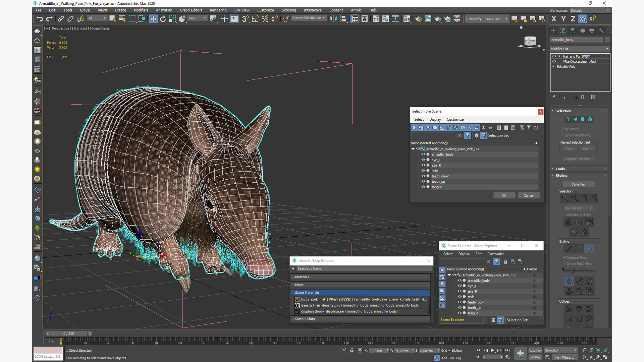Click the Select styling arrow icon

[x=589, y=248]
